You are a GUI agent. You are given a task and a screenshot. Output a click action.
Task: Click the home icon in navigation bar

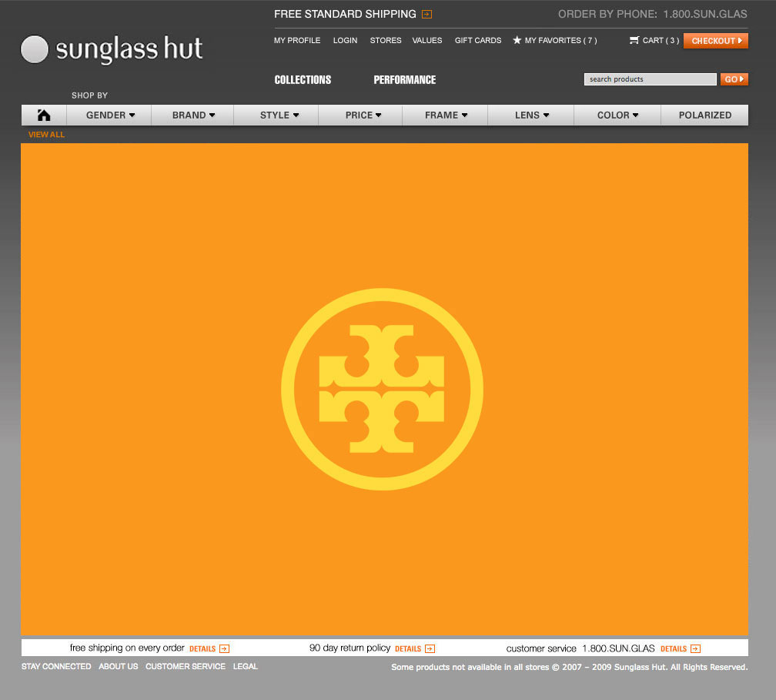coord(44,116)
